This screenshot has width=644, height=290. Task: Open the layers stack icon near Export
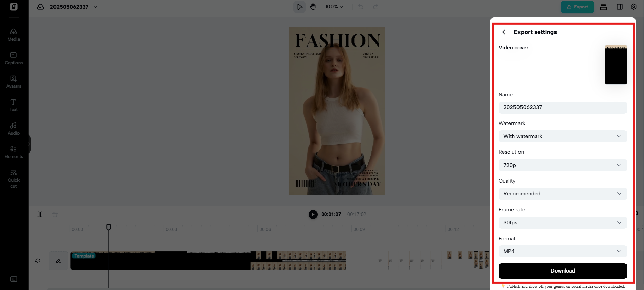click(603, 7)
